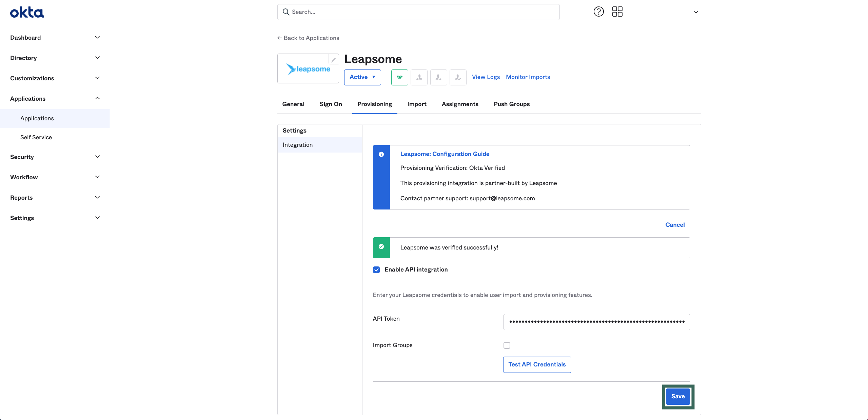Check the Import Groups checkbox
This screenshot has width=868, height=420.
(x=507, y=345)
